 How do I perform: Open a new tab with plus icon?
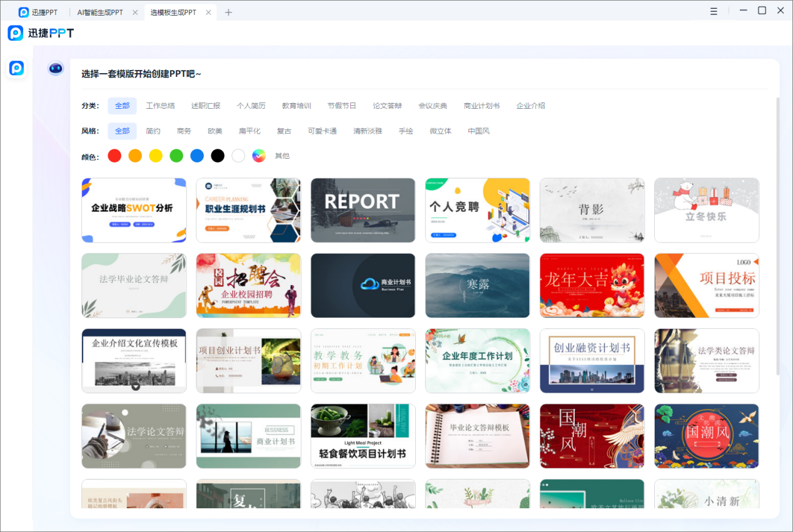pyautogui.click(x=228, y=12)
